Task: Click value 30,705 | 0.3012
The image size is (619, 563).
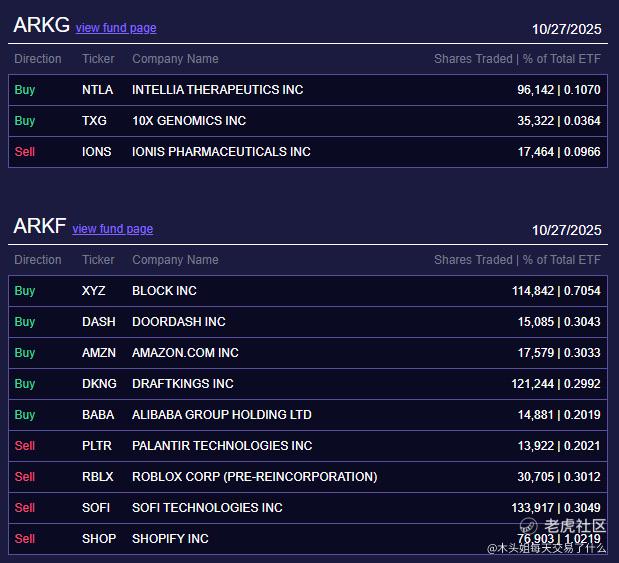Action: click(x=559, y=477)
